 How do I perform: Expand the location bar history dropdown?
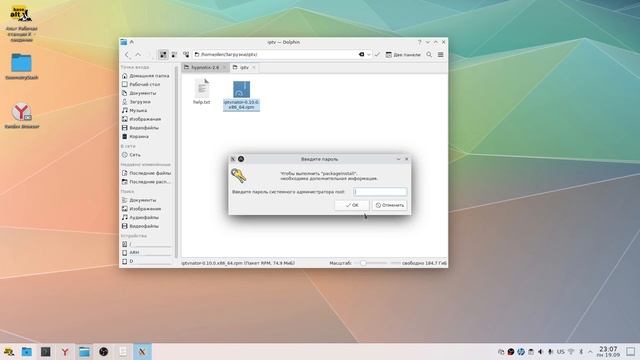click(369, 54)
